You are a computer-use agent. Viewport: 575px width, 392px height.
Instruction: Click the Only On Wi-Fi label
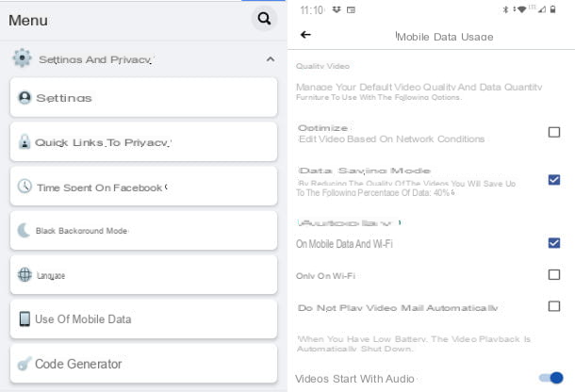click(325, 276)
